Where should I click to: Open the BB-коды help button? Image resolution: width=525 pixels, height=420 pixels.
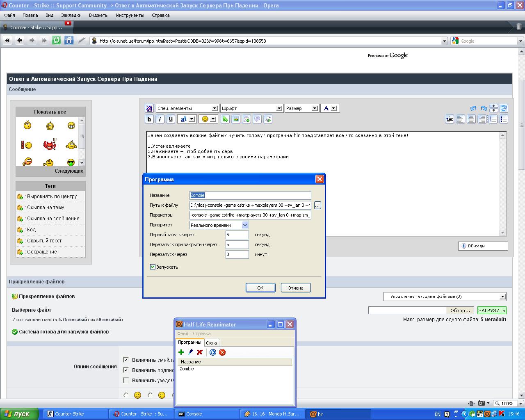point(483,246)
